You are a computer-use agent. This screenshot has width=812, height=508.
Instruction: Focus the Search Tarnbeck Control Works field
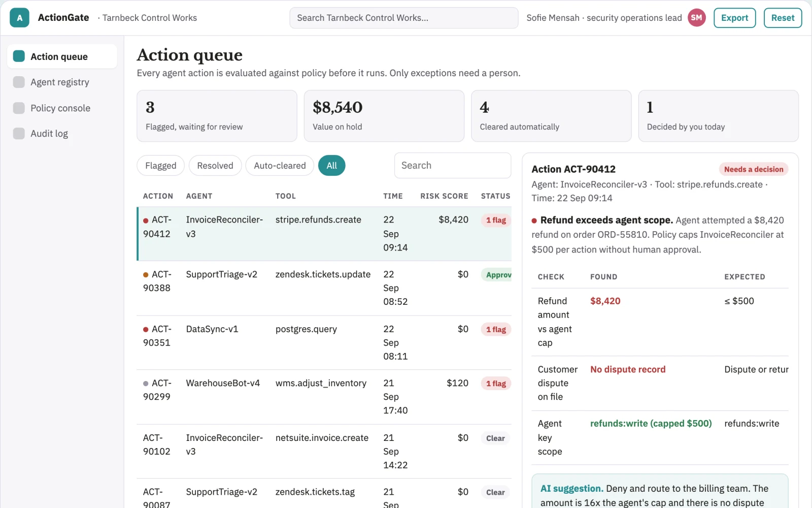(404, 18)
